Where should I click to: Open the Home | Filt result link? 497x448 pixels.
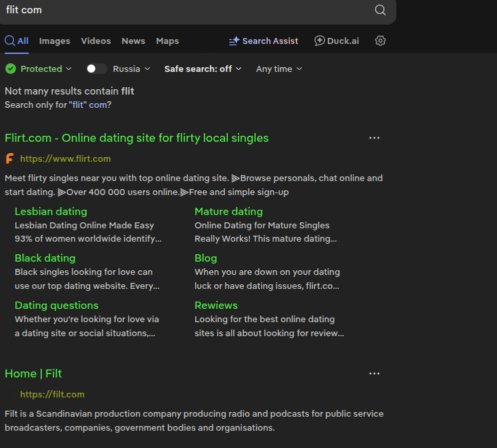pos(33,373)
